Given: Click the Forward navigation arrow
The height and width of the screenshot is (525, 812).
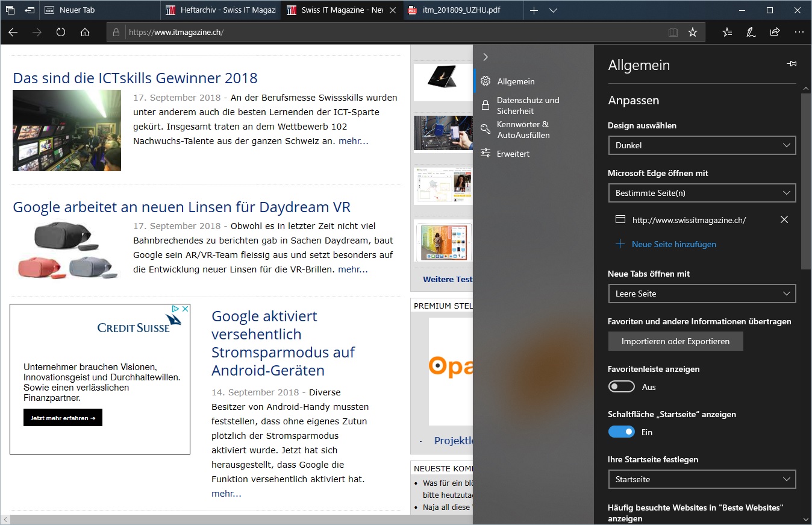Looking at the screenshot, I should pyautogui.click(x=37, y=33).
